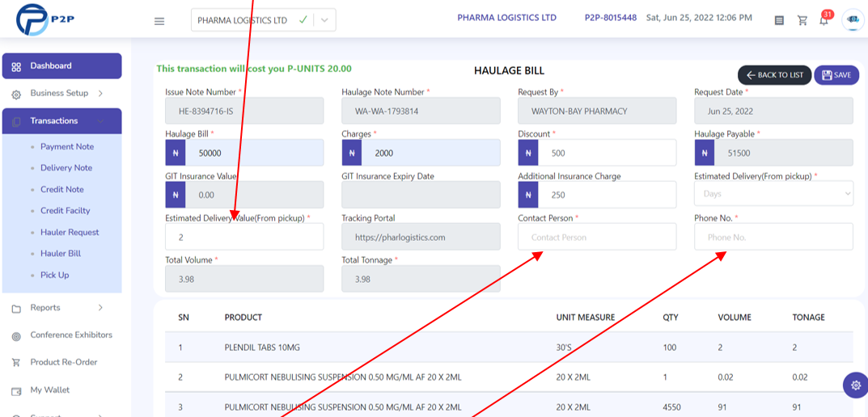
Task: Click the Tracking Portal URL field
Action: [x=421, y=237]
